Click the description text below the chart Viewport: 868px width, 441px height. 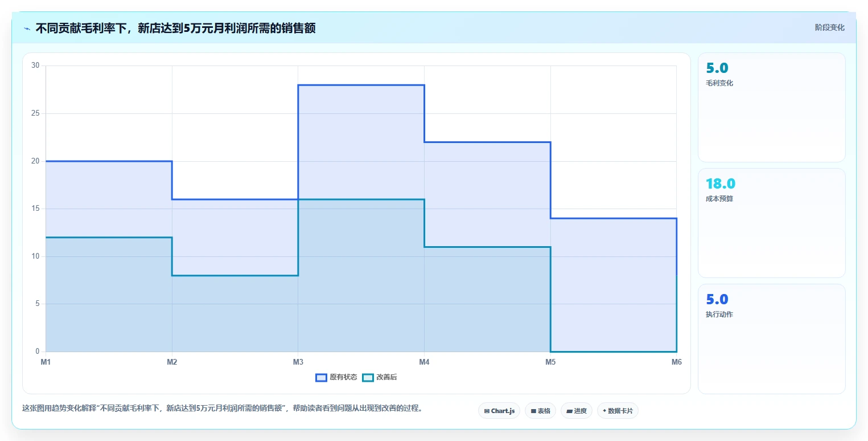tap(222, 409)
